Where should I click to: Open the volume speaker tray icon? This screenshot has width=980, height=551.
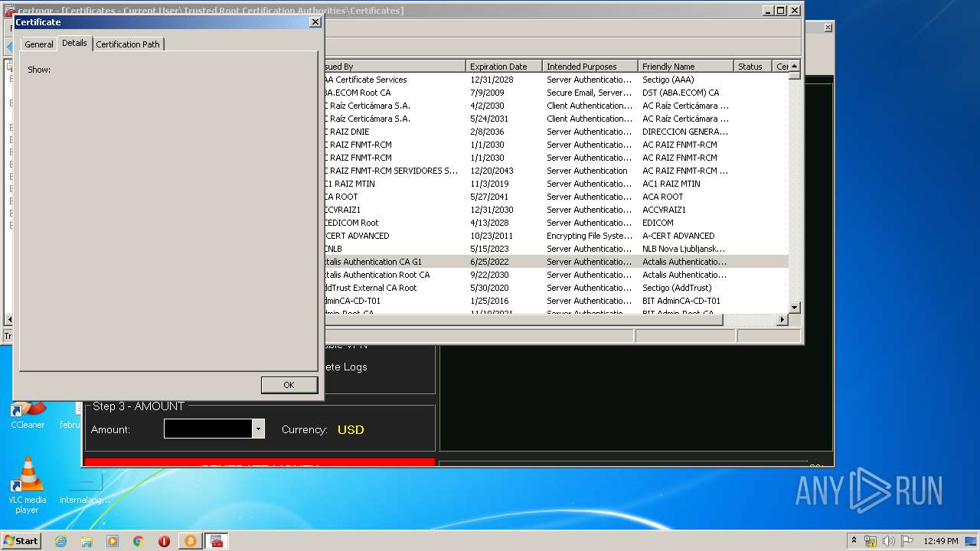889,541
